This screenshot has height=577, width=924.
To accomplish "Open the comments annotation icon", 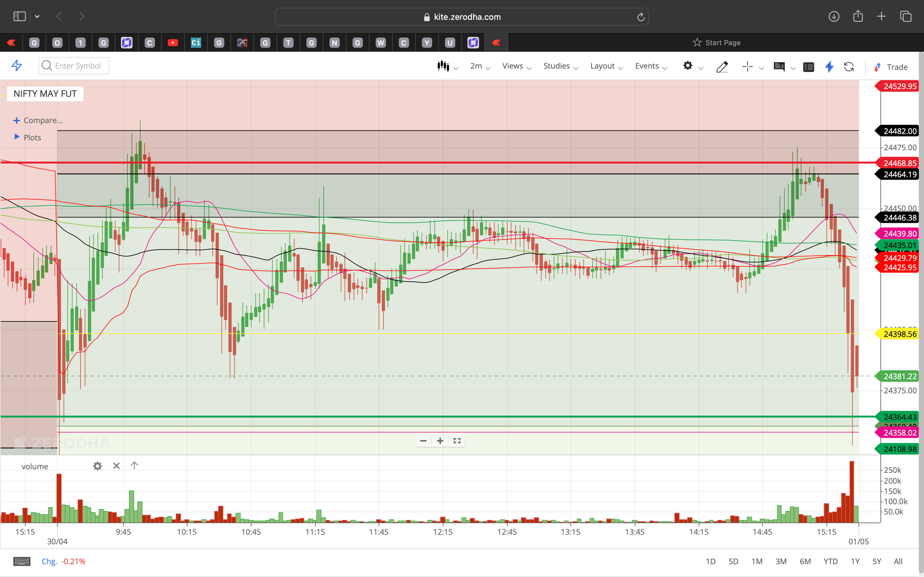I will (780, 67).
